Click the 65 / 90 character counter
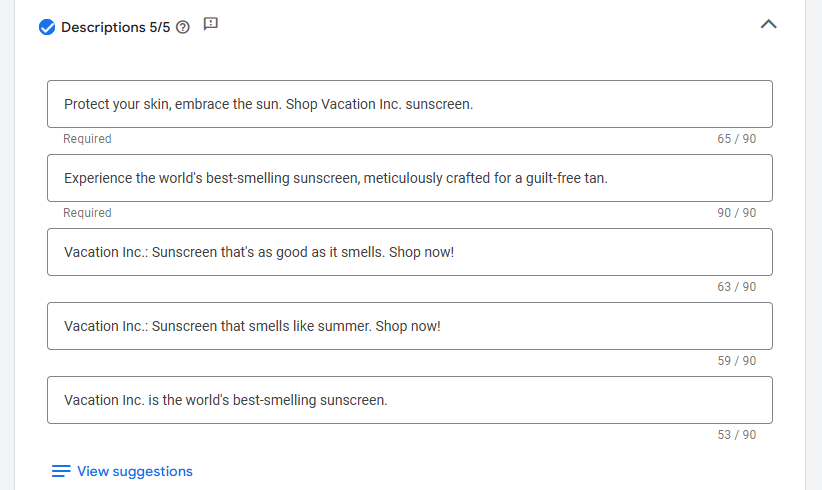 736,139
